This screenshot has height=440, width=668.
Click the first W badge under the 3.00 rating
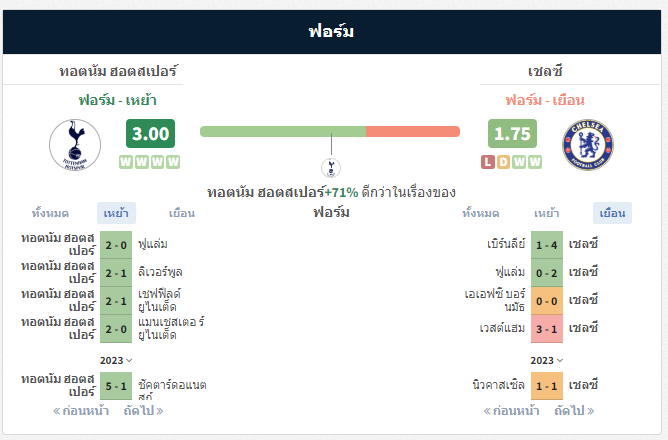pos(126,162)
